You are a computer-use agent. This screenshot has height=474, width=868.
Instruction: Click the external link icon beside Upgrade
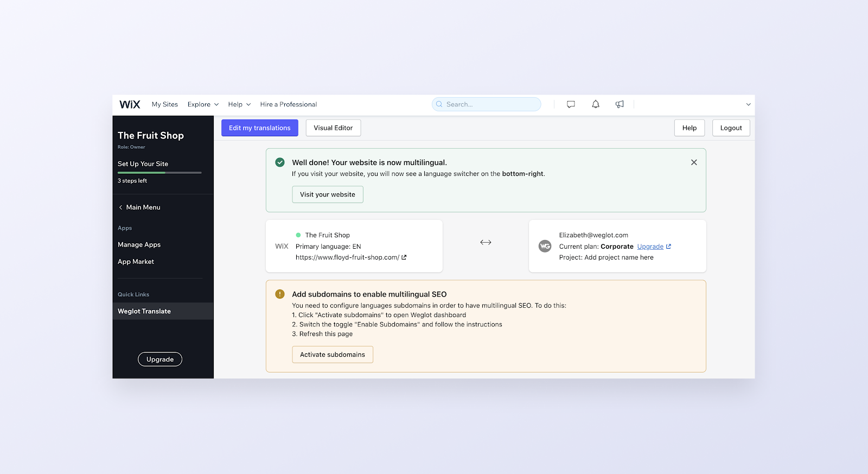tap(668, 247)
